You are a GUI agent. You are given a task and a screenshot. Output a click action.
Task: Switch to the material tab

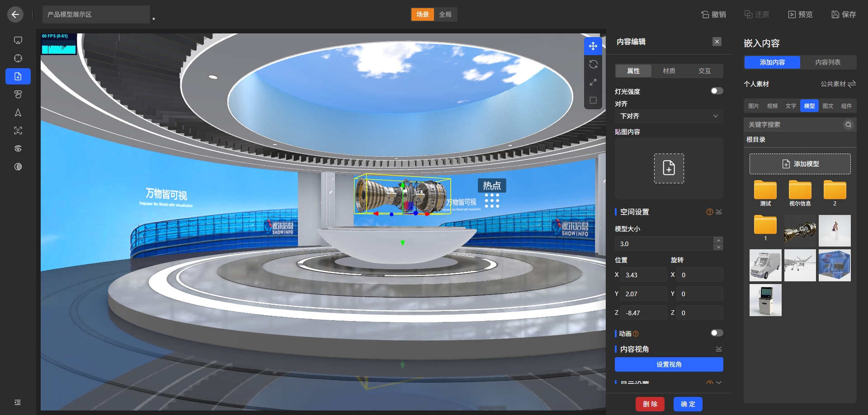pos(669,71)
